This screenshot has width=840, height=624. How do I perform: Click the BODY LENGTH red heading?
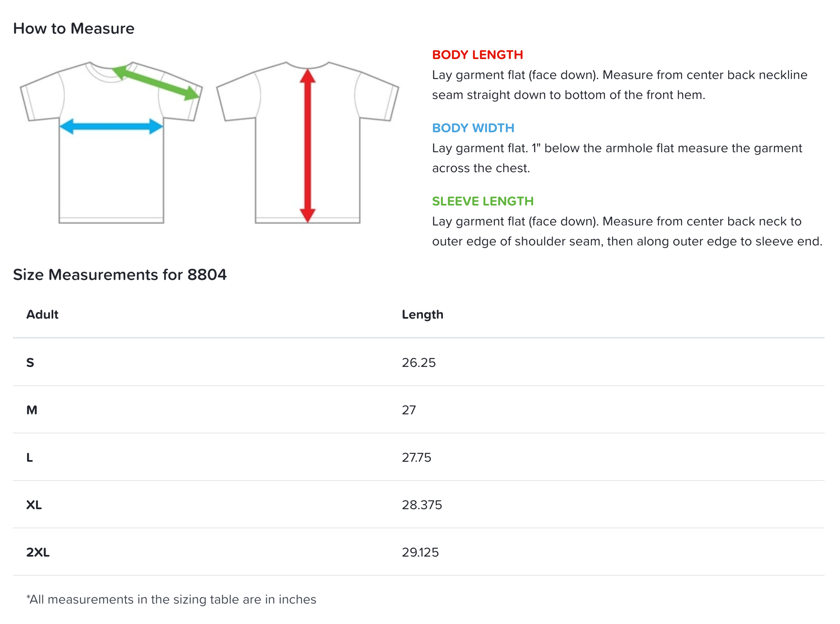tap(477, 55)
